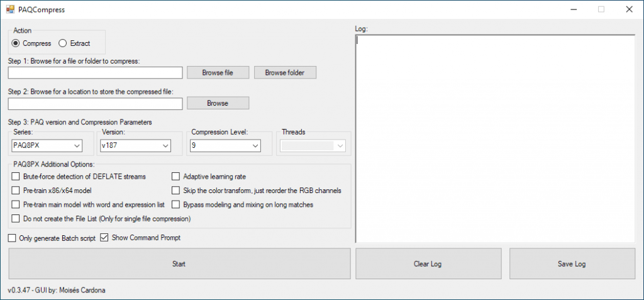Screen dimensions: 644x300
Task: Click the PAQCompress app icon in title bar
Action: click(10, 9)
